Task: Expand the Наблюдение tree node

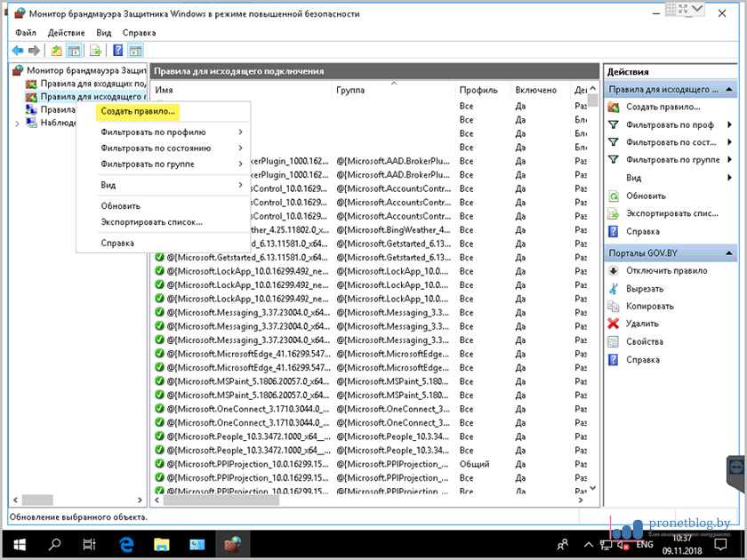Action: (18, 124)
